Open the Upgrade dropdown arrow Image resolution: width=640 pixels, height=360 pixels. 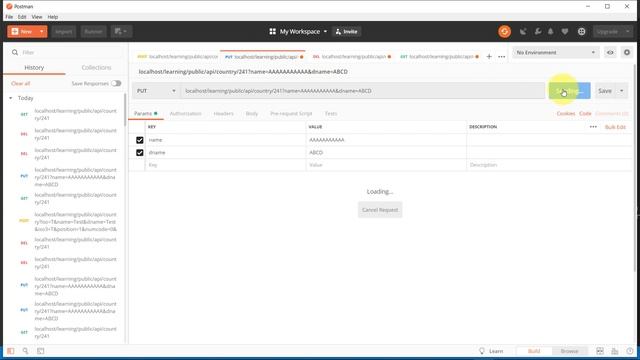[628, 31]
